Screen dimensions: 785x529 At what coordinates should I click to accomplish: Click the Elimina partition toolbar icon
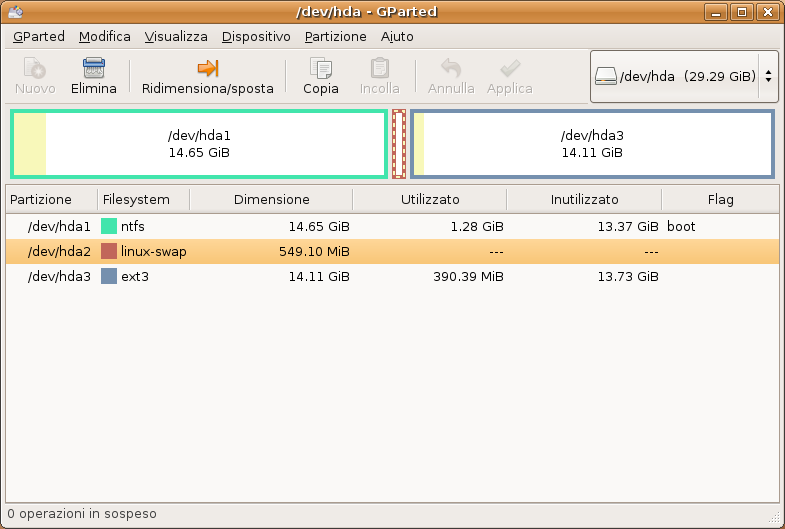[x=94, y=69]
